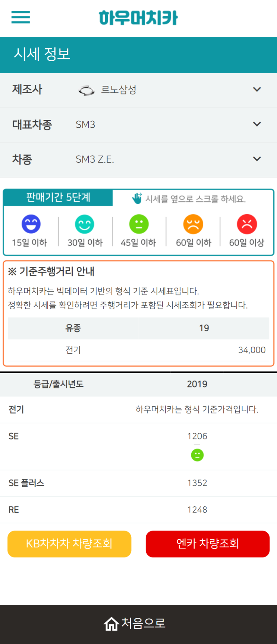Image resolution: width=277 pixels, height=644 pixels.
Task: Open the 대표차종 SM3 dropdown
Action: (138, 124)
